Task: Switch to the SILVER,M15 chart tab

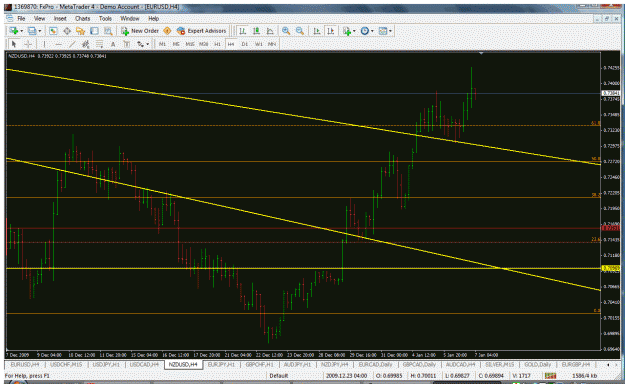Action: click(x=499, y=364)
